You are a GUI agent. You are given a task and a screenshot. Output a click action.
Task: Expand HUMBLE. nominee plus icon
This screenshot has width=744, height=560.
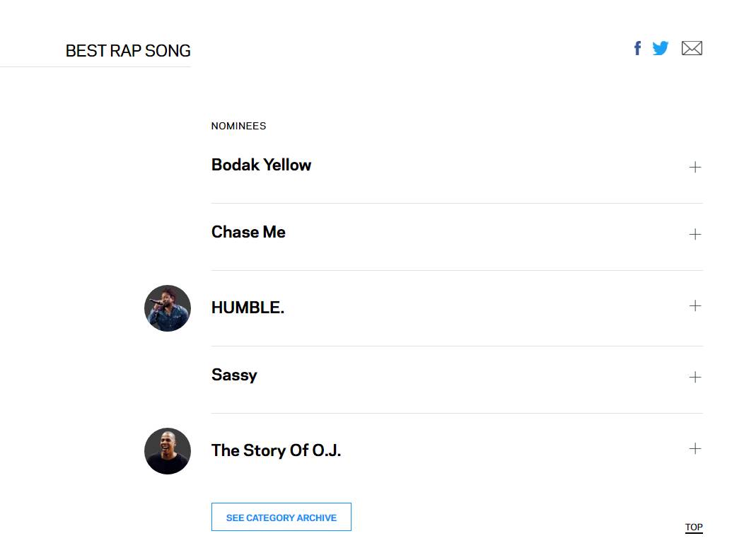(695, 305)
